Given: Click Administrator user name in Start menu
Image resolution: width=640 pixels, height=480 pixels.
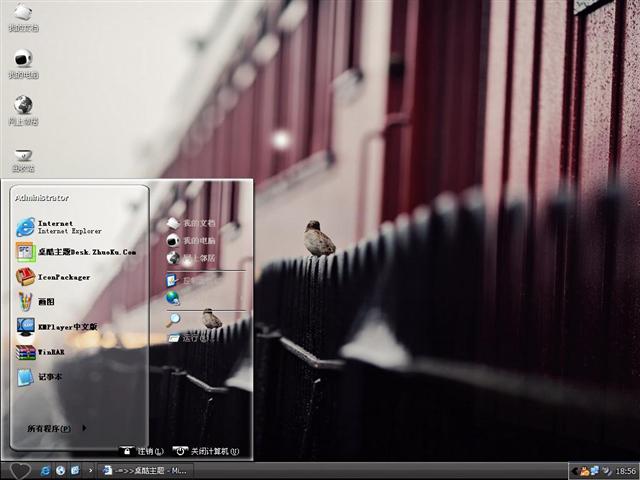Looking at the screenshot, I should [x=42, y=198].
